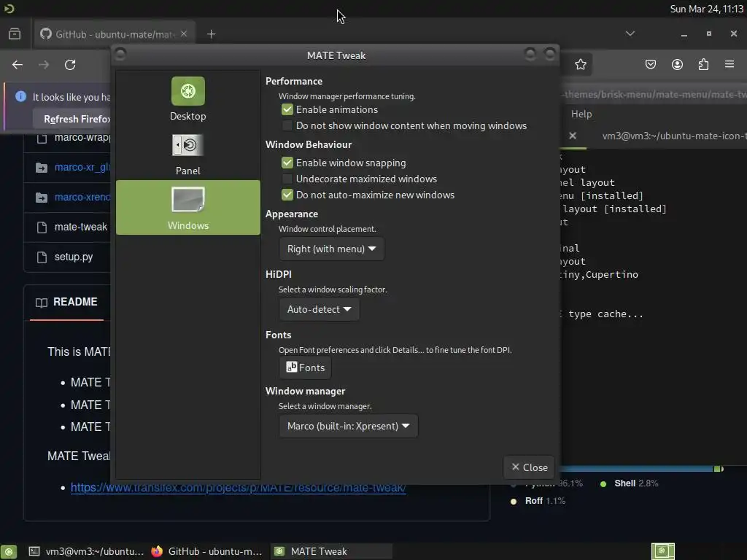Click the README book icon

[42, 303]
